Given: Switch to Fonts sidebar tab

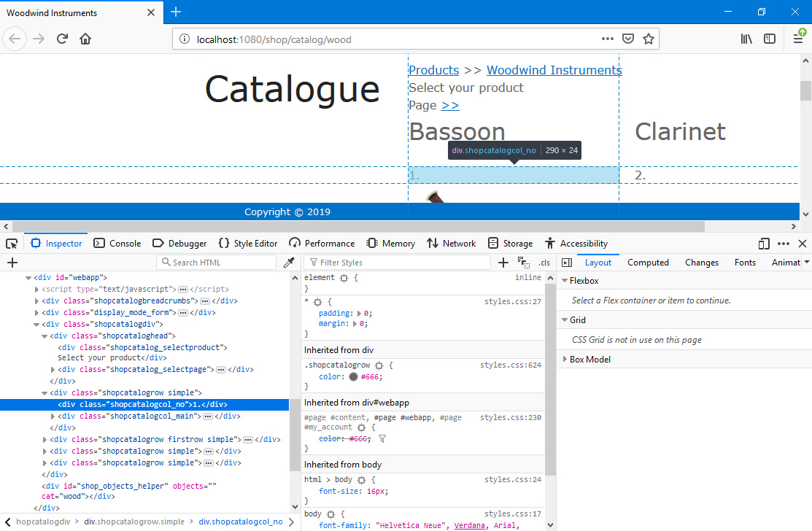Looking at the screenshot, I should tap(745, 263).
